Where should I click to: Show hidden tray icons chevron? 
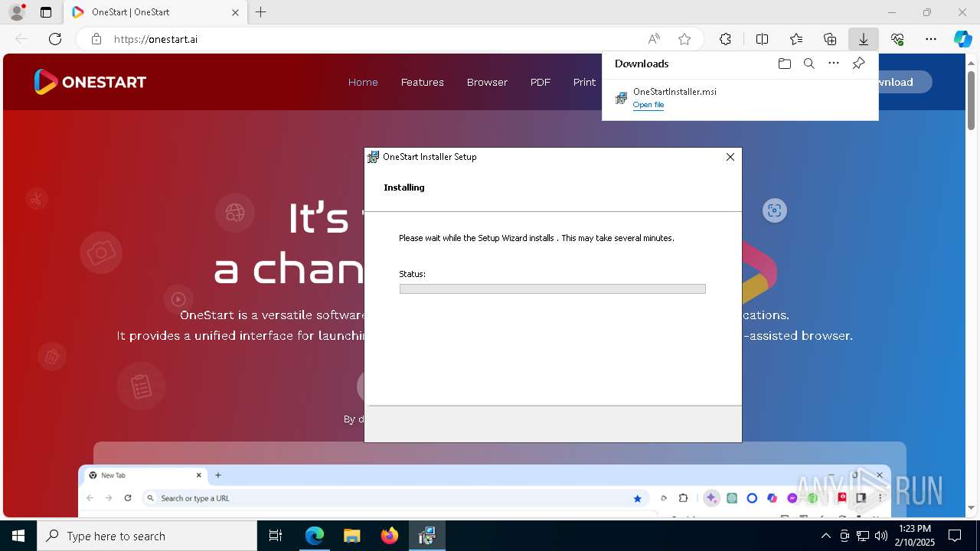825,536
